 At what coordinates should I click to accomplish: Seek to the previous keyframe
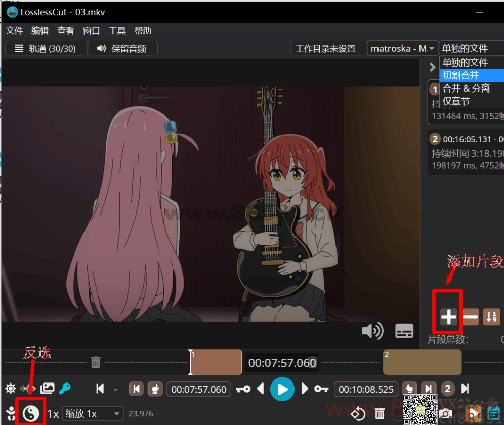[243, 389]
